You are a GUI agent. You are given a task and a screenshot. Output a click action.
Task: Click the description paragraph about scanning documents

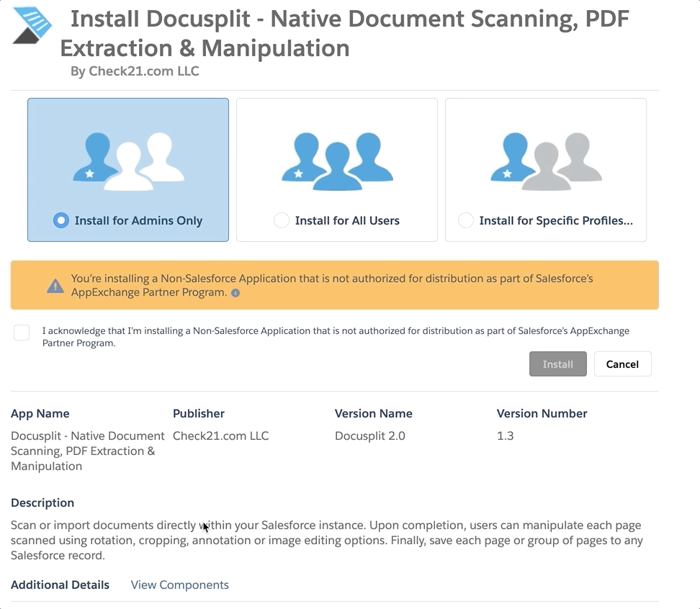point(327,541)
